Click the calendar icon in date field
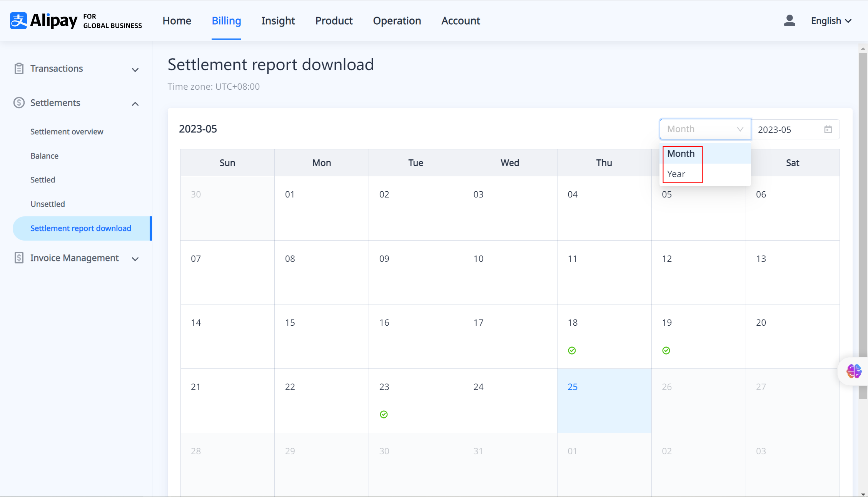Image resolution: width=868 pixels, height=497 pixels. point(828,130)
